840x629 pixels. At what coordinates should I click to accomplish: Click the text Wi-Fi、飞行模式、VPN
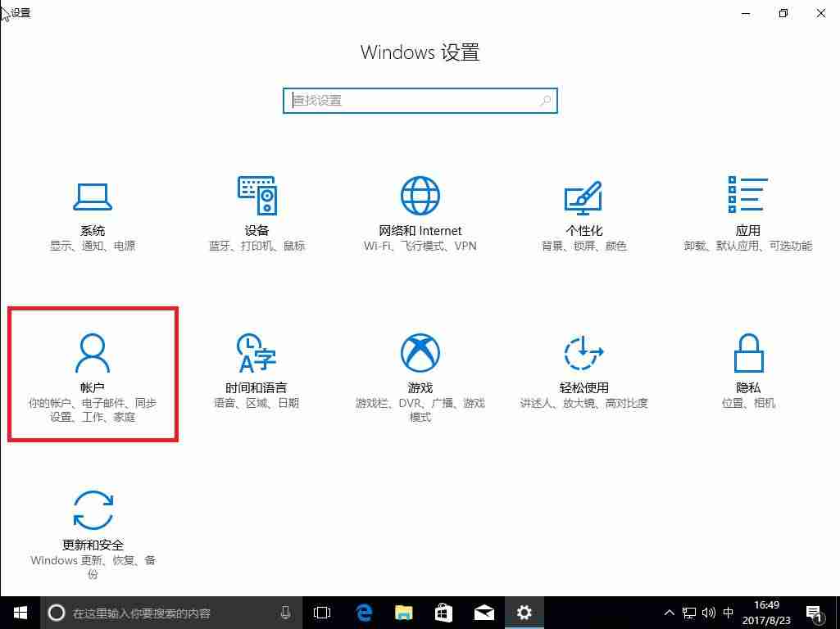coord(420,247)
